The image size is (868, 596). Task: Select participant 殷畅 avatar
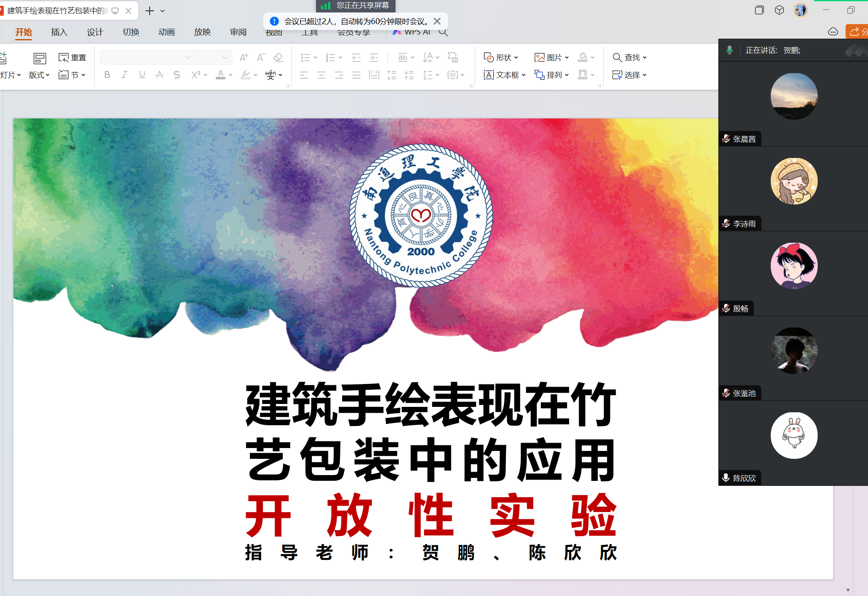click(x=794, y=266)
